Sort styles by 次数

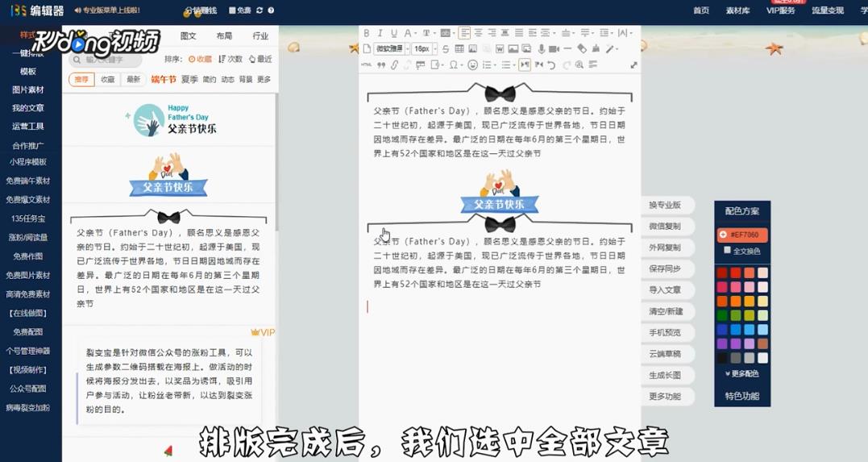230,59
